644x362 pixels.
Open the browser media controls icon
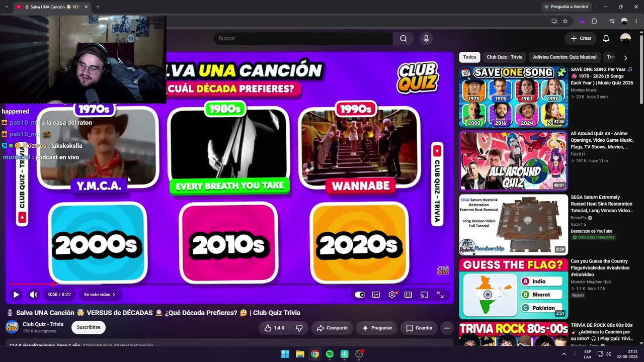612,21
